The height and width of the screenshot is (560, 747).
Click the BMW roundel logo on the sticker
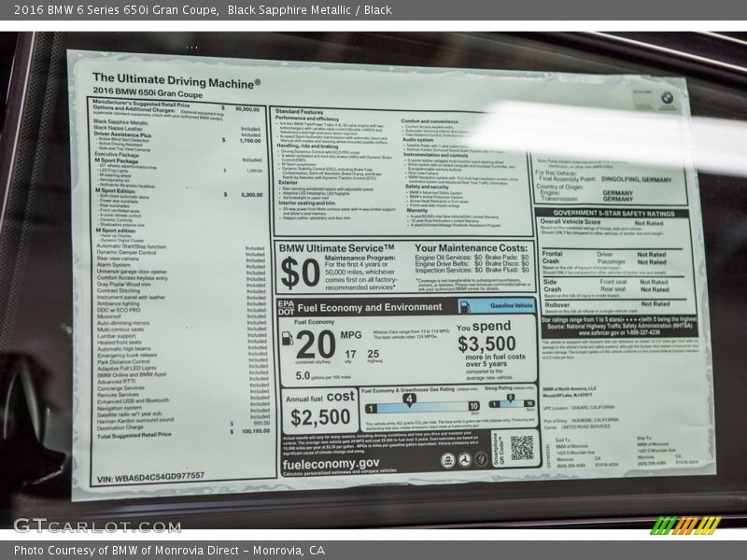pyautogui.click(x=667, y=98)
